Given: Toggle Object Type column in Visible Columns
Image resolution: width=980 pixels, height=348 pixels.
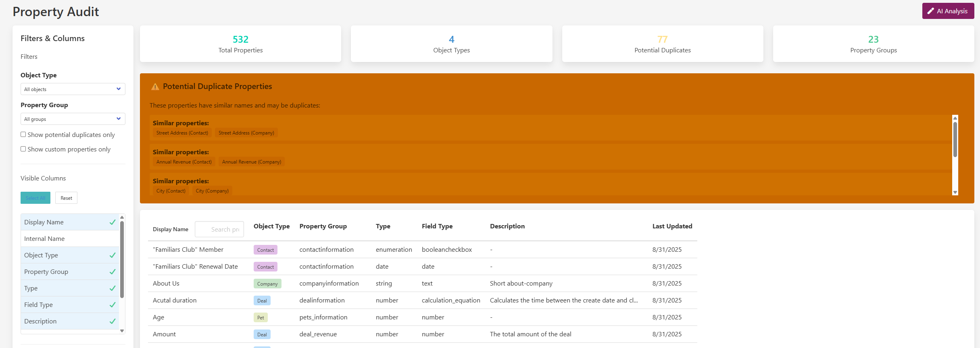Looking at the screenshot, I should (70, 255).
